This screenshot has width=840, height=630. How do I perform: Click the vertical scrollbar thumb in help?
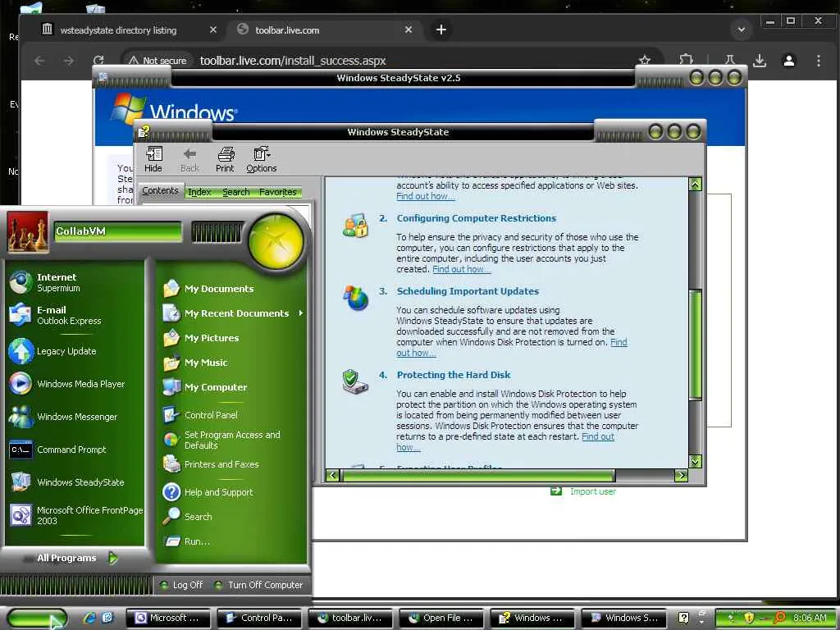(696, 345)
